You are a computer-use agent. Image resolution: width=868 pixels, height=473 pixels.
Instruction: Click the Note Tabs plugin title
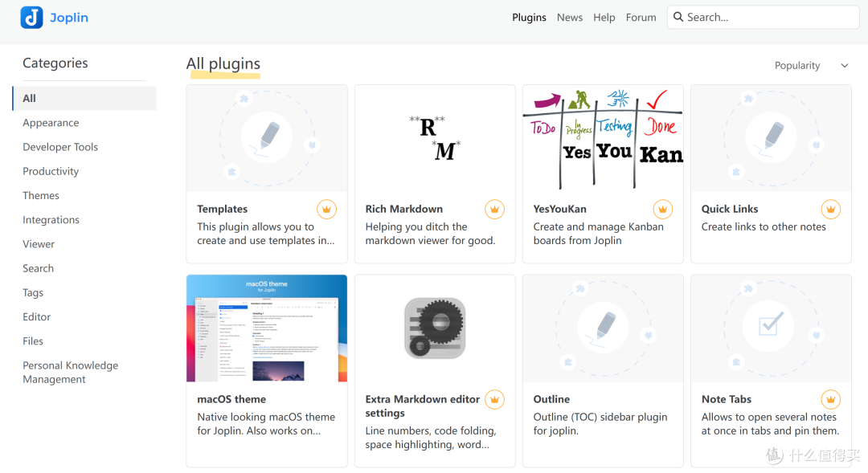click(x=727, y=399)
